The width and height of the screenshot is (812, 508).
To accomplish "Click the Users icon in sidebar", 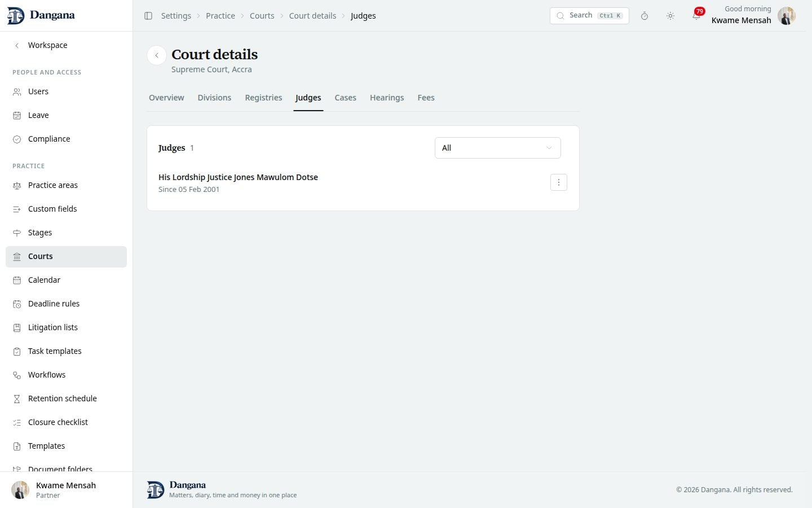I will click(17, 91).
